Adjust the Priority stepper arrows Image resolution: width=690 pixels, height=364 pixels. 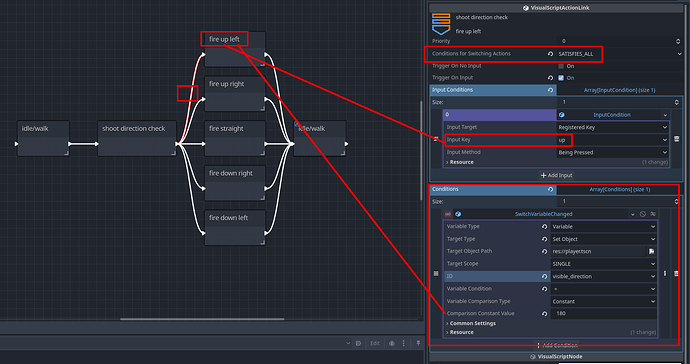[x=678, y=41]
